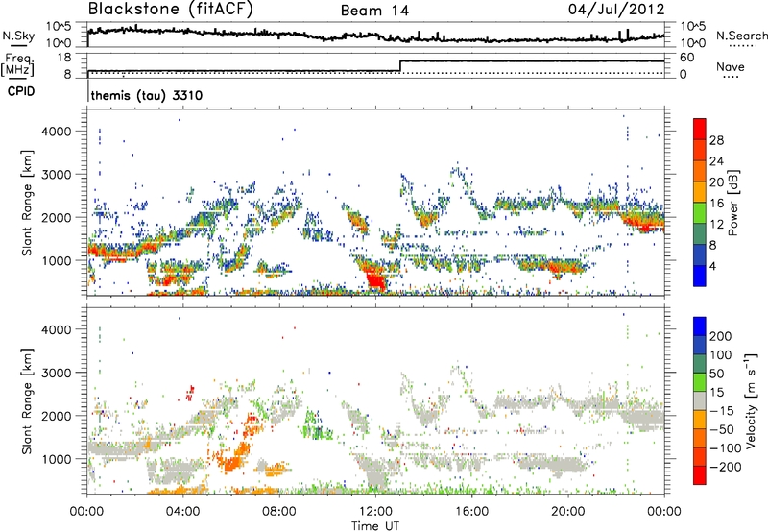
Task: Pick the light green segment of Power colorbar
Action: pyautogui.click(x=700, y=212)
